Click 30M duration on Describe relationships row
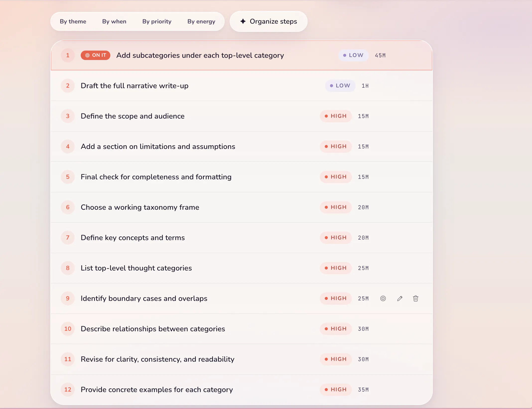The height and width of the screenshot is (409, 532). [363, 329]
